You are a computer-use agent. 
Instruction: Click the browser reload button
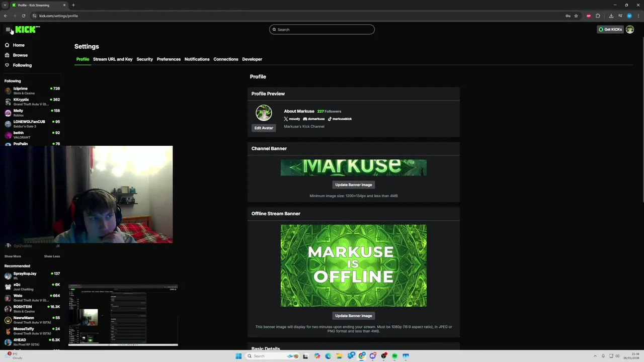(x=23, y=16)
